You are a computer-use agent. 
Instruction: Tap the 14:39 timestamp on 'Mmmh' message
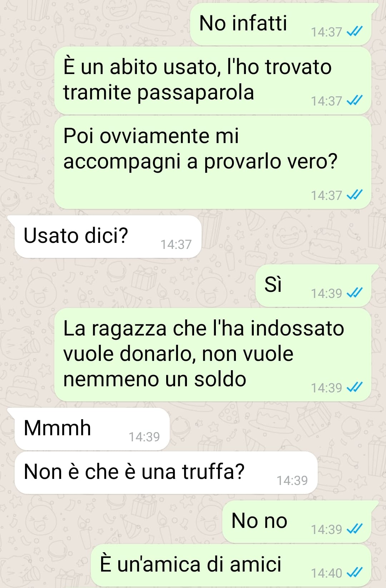point(144,437)
